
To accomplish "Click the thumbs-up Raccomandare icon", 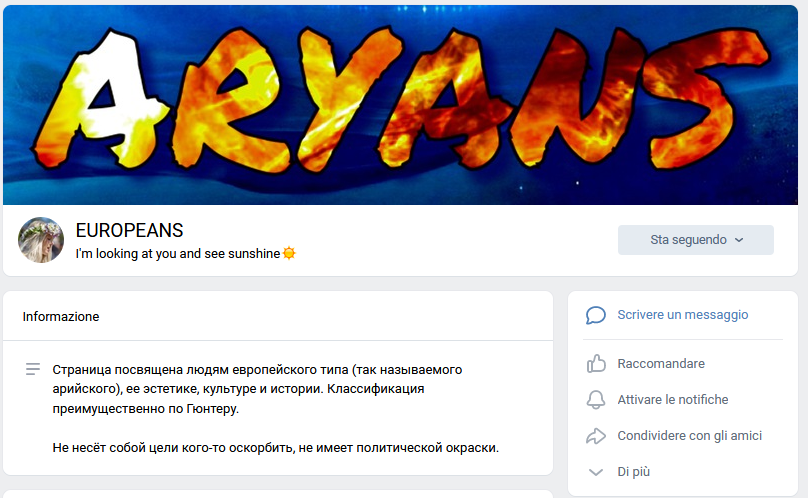I will (596, 363).
